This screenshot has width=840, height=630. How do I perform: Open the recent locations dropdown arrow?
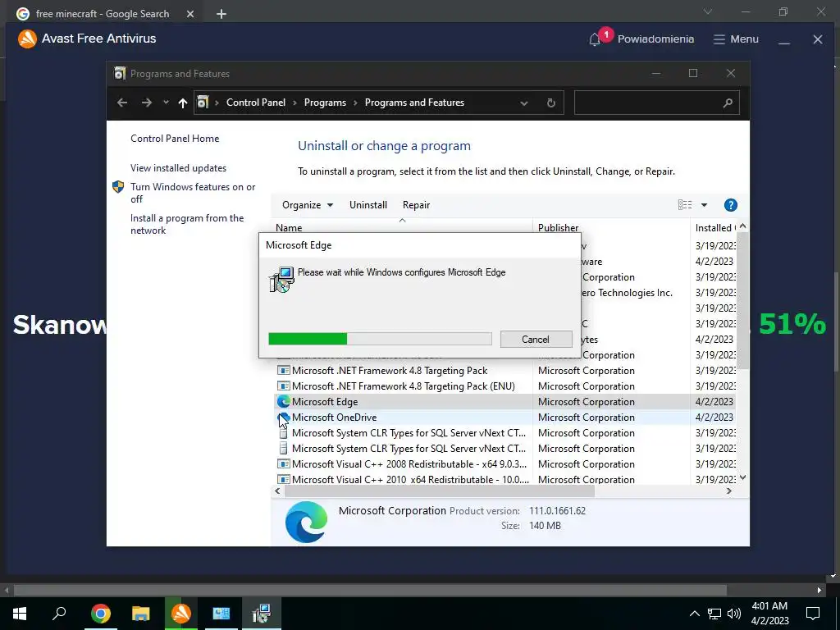click(166, 103)
